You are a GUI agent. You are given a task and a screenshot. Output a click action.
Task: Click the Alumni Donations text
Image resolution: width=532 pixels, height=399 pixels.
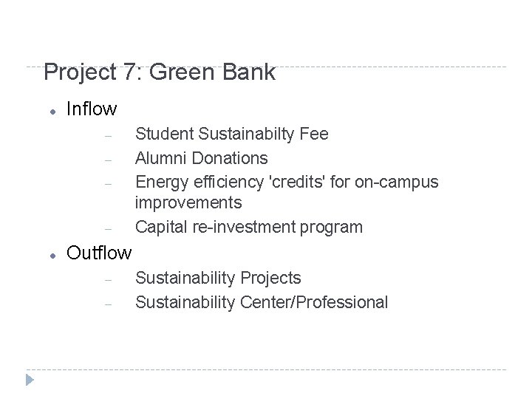[x=201, y=157]
